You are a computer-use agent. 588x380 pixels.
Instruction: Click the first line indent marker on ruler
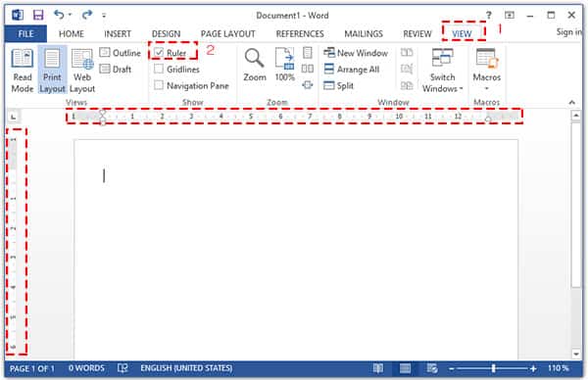coord(102,113)
